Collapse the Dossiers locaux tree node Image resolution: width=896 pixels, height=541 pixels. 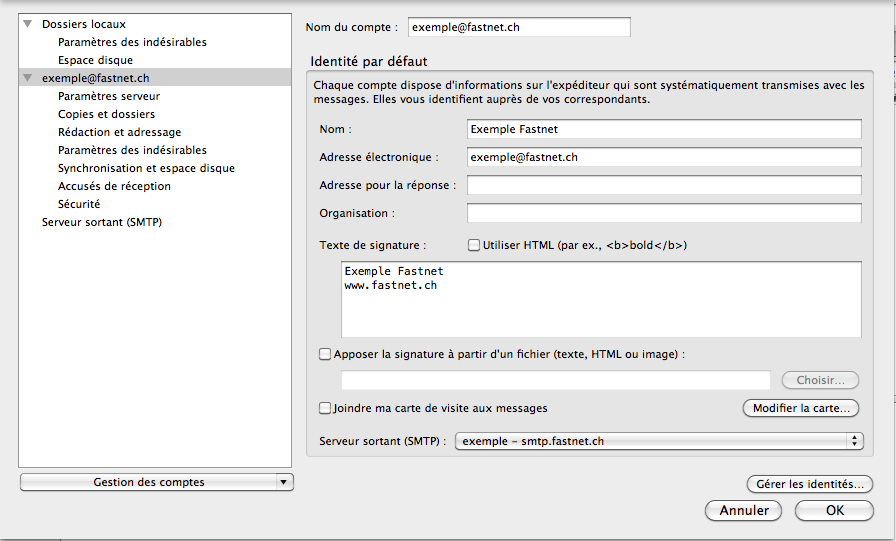[x=27, y=24]
